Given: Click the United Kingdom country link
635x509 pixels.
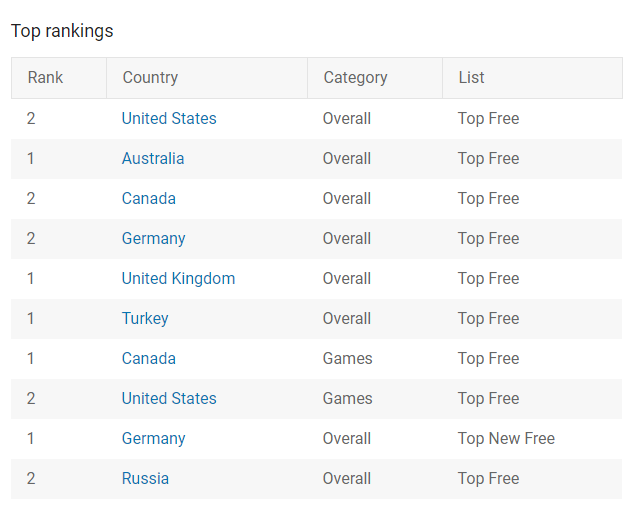Looking at the screenshot, I should click(x=178, y=278).
